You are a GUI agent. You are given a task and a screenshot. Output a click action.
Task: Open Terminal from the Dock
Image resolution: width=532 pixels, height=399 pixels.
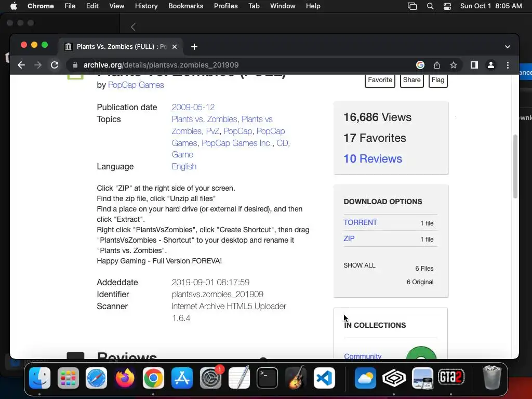pyautogui.click(x=268, y=378)
